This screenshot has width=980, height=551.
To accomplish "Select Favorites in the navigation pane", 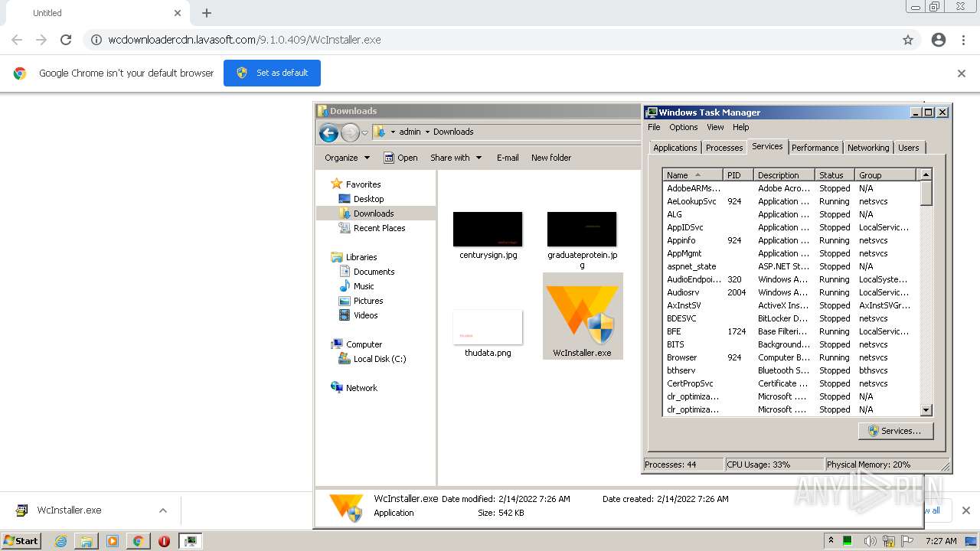I will click(363, 184).
